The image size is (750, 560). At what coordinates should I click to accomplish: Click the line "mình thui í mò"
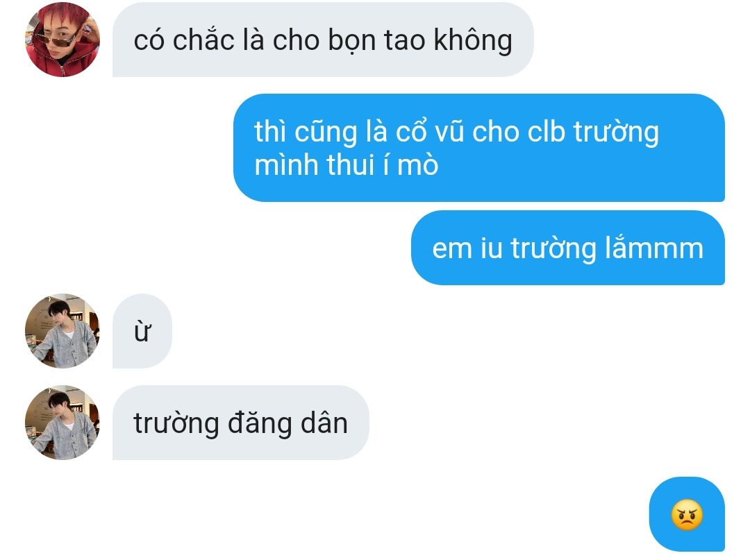347,165
